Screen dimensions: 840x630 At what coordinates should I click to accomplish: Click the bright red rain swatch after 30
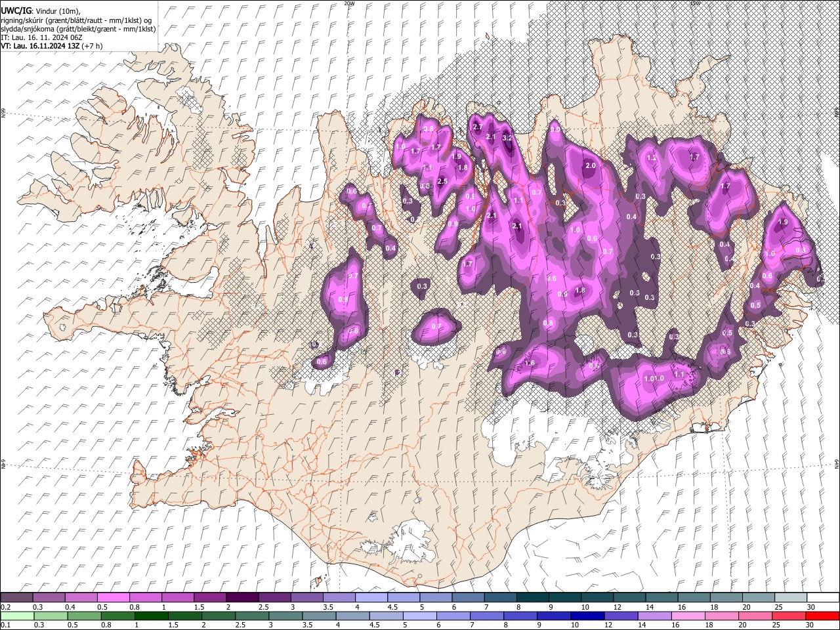click(x=822, y=616)
